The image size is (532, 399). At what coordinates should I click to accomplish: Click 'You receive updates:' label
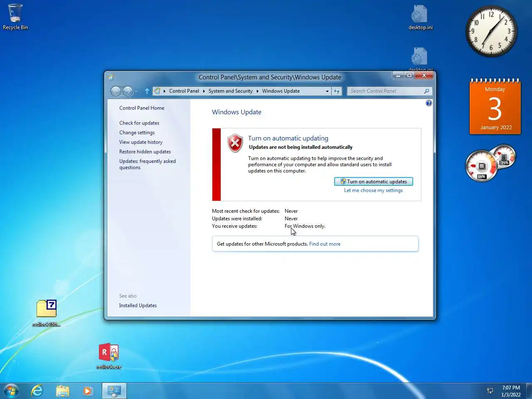click(234, 226)
